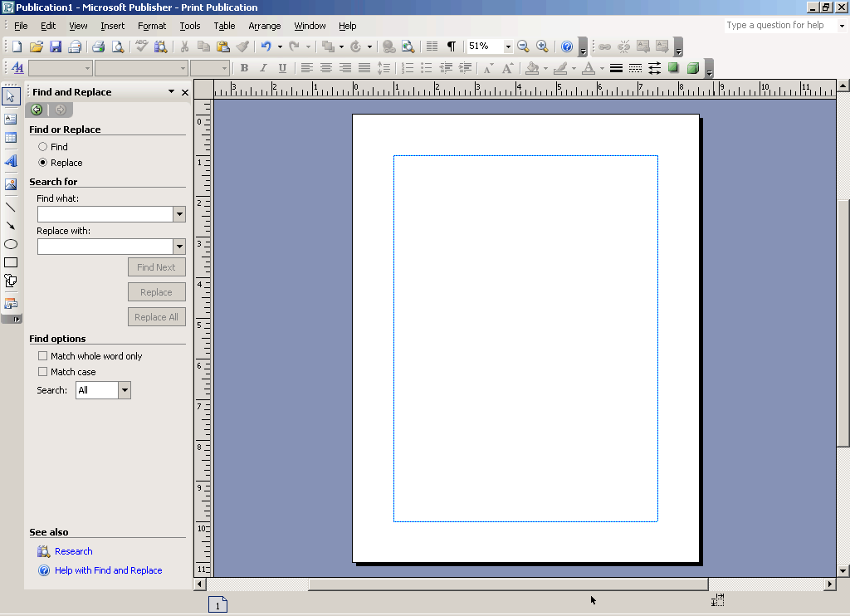
Task: Toggle Special Characters paragraph mark icon
Action: point(451,46)
